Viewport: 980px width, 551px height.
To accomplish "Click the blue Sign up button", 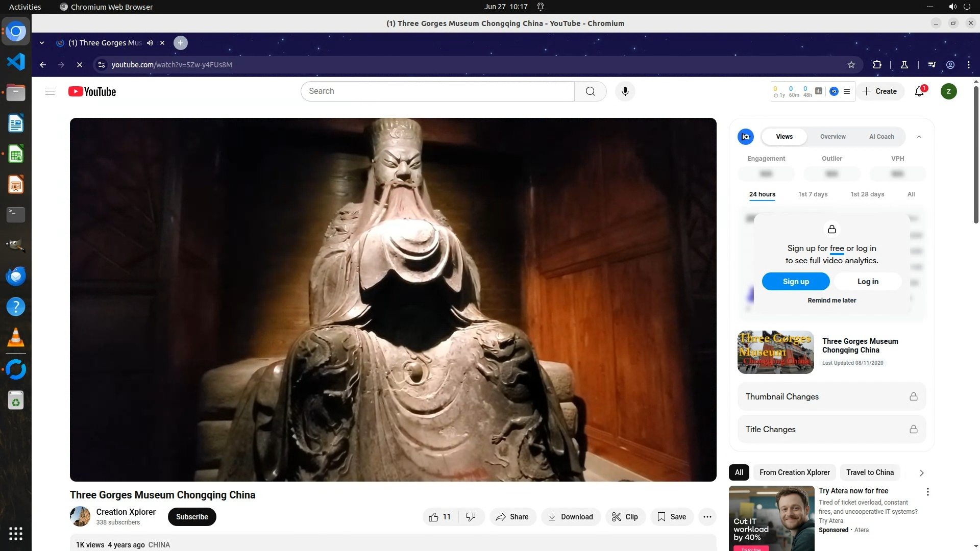I will tap(795, 282).
